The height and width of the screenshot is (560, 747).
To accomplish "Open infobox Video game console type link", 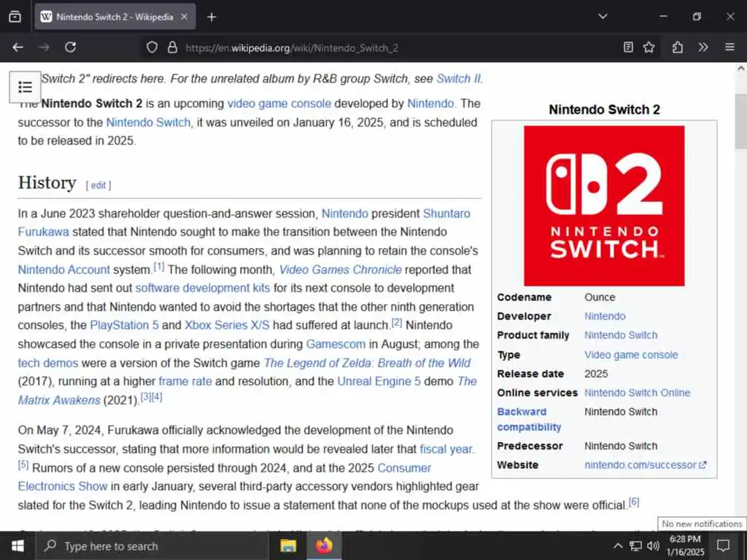I will pyautogui.click(x=631, y=355).
